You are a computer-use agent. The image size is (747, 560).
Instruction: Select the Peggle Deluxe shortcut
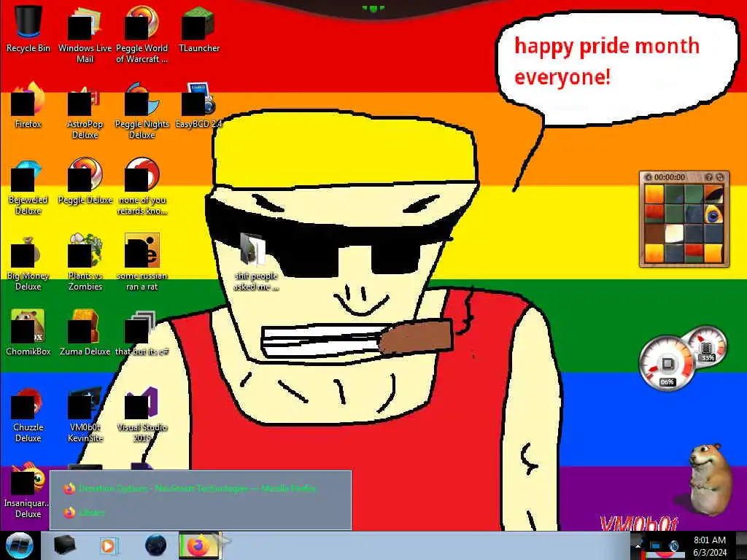tap(85, 181)
